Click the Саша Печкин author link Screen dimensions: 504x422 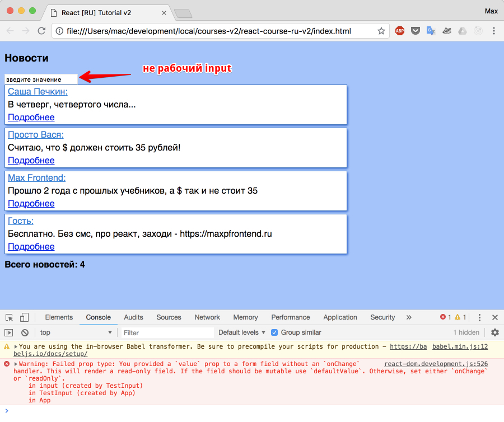38,92
